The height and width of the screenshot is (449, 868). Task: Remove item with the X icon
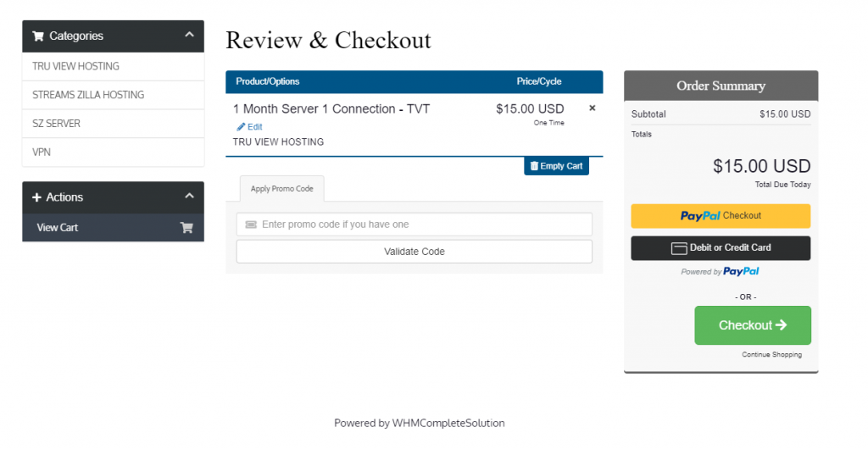tap(593, 108)
